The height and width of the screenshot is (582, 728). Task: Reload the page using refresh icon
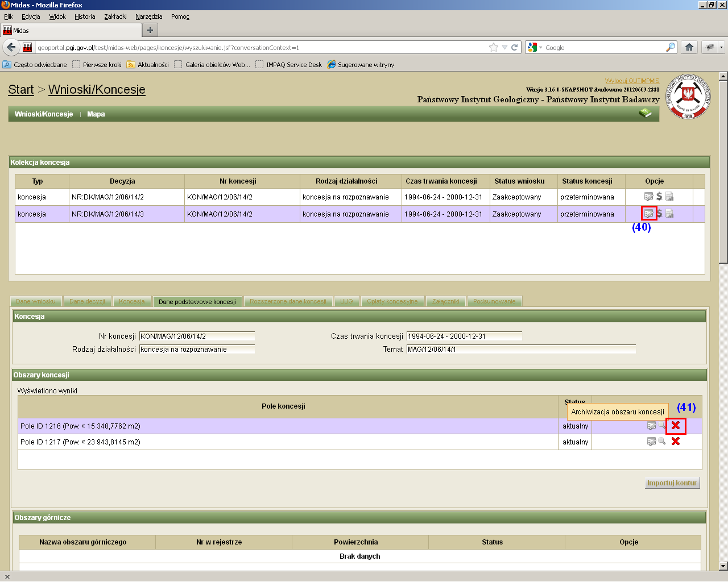tap(514, 47)
